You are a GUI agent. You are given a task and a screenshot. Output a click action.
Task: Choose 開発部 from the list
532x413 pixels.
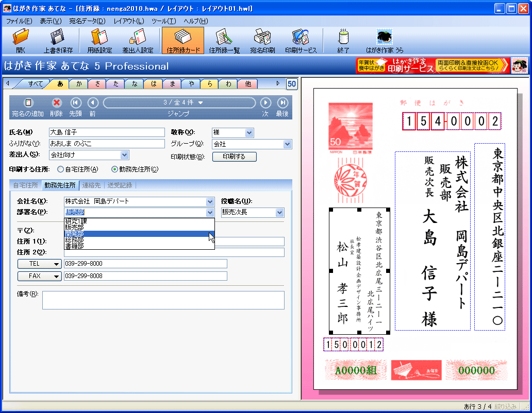coord(139,234)
